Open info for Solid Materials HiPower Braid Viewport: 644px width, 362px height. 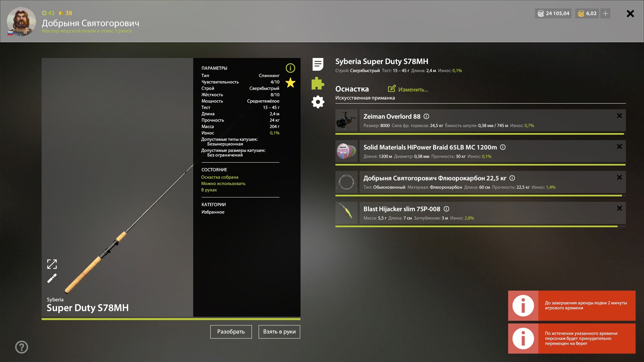(503, 147)
